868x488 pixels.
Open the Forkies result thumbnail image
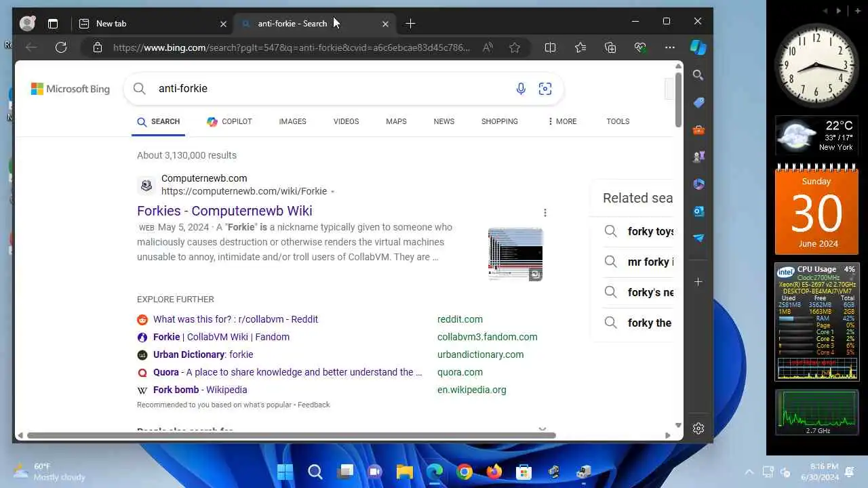tap(515, 254)
